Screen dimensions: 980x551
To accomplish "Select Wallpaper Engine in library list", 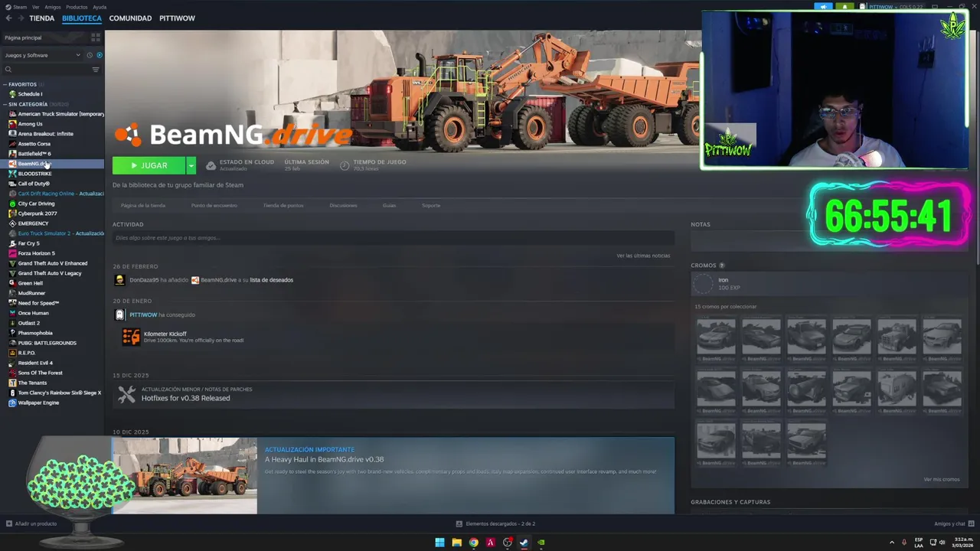I will click(x=38, y=403).
